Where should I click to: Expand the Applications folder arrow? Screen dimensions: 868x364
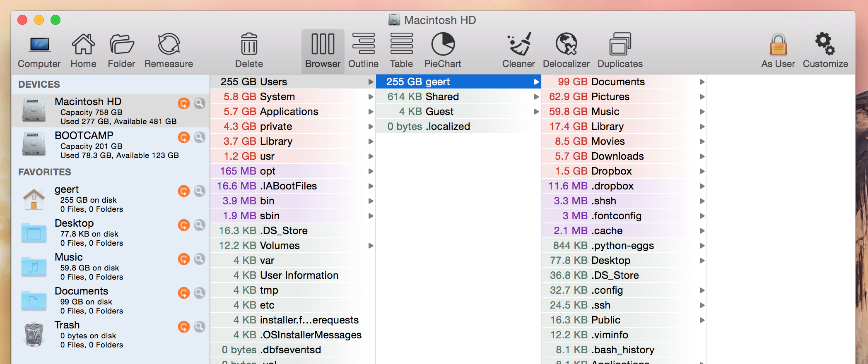[x=371, y=112]
